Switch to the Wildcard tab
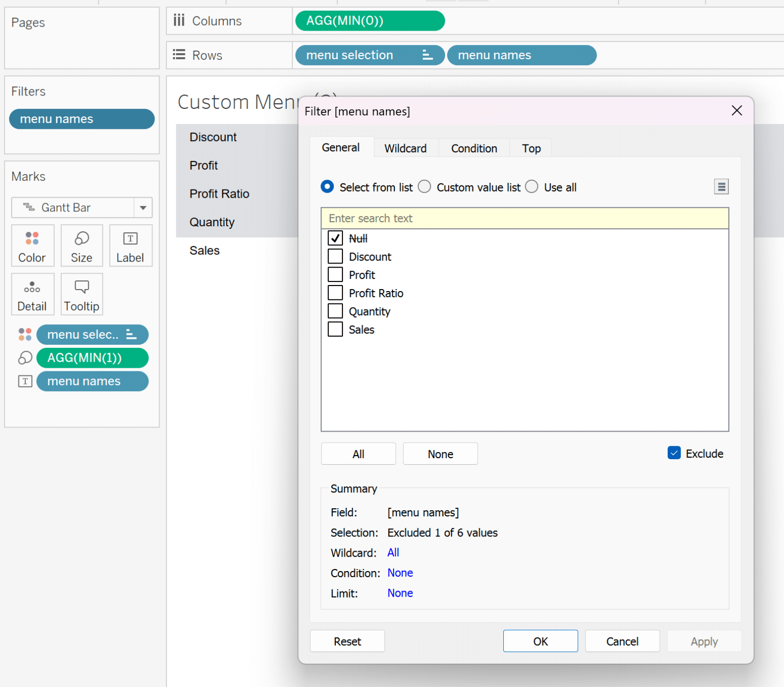 (405, 148)
